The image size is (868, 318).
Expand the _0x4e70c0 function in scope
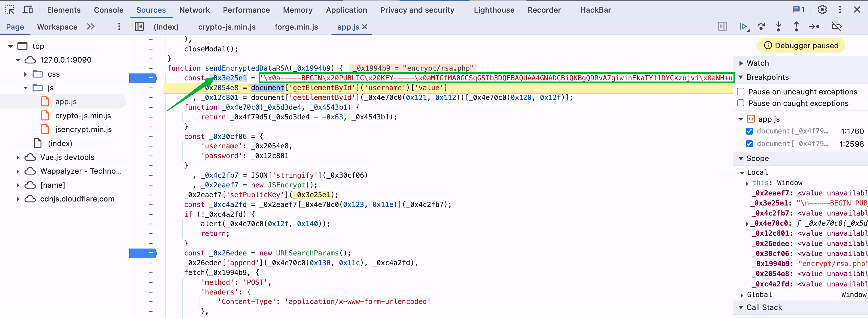coord(747,224)
